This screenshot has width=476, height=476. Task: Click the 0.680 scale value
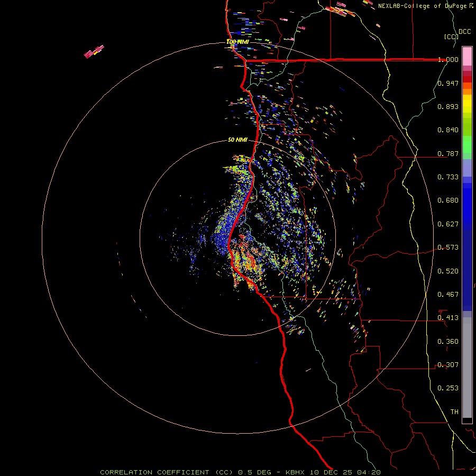[x=448, y=200]
